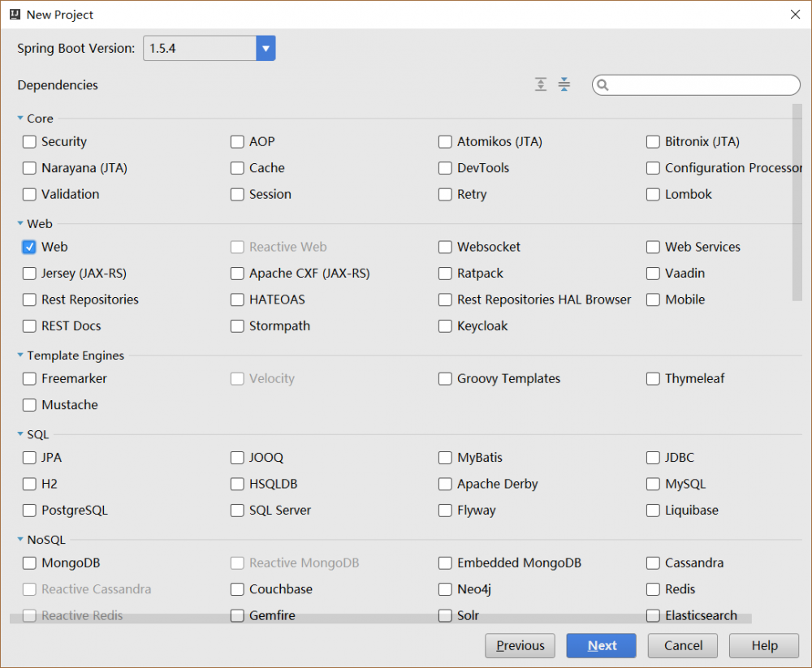Tick the Lombok checkbox

tap(653, 195)
